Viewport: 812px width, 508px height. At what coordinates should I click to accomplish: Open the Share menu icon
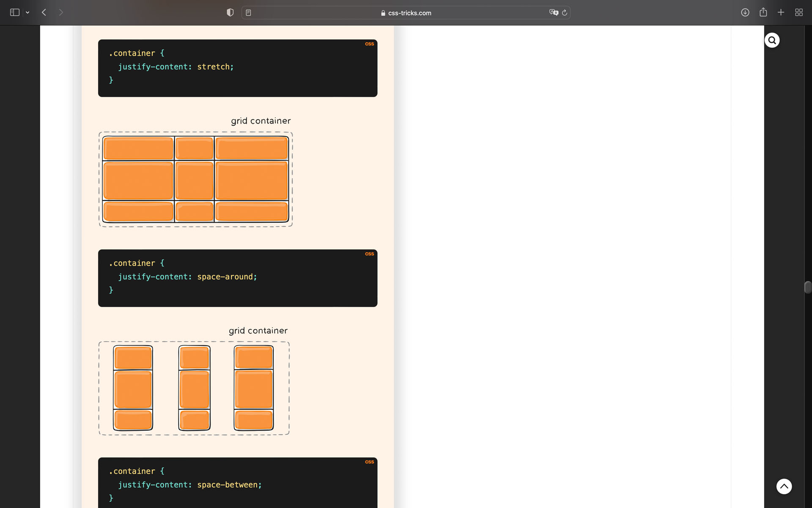click(763, 12)
